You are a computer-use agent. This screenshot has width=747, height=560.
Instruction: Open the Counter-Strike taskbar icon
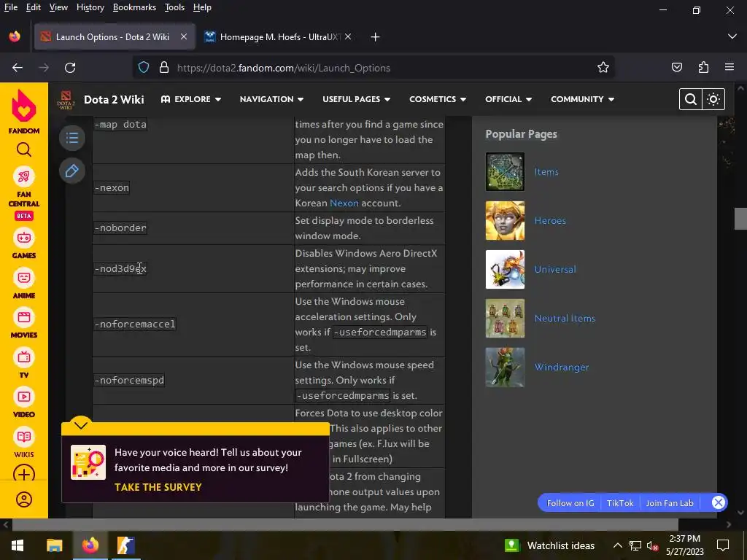point(125,545)
